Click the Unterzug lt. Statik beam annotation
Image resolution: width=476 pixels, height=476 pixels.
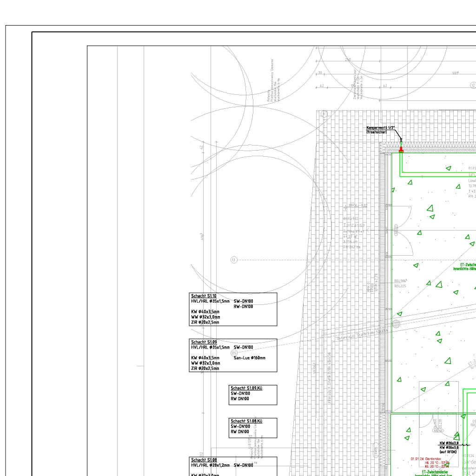(362, 334)
